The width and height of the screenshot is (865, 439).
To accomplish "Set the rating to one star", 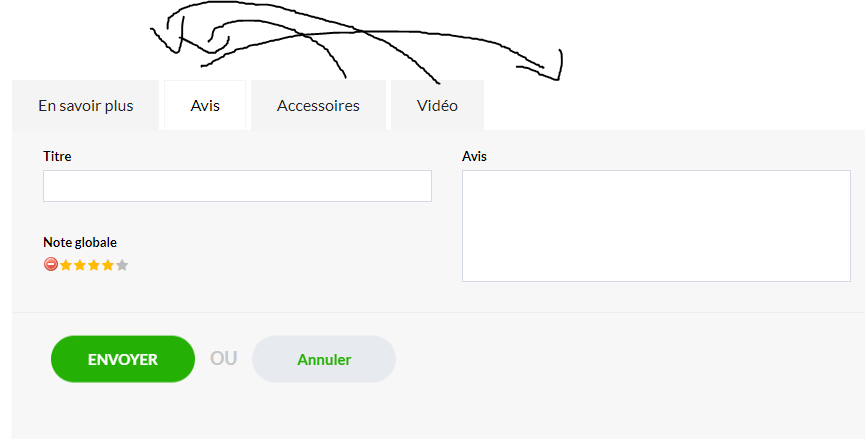I will [x=66, y=265].
